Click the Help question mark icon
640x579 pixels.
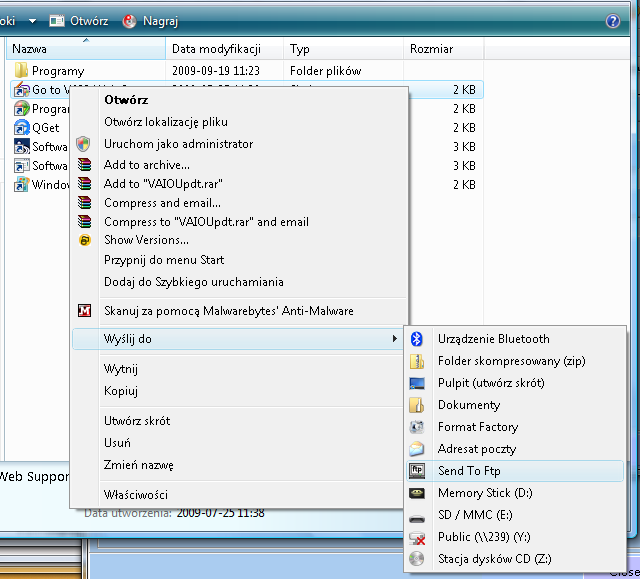[x=612, y=21]
